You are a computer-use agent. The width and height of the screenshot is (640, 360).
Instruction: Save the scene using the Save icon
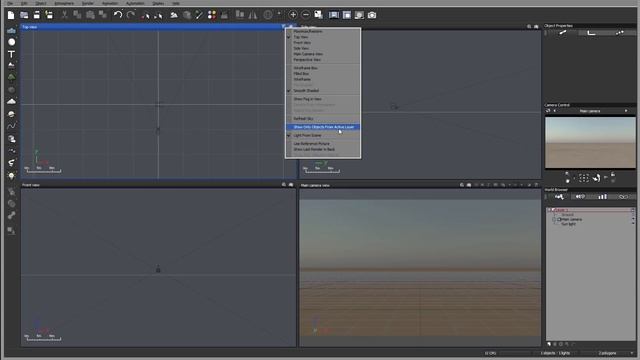tap(37, 15)
